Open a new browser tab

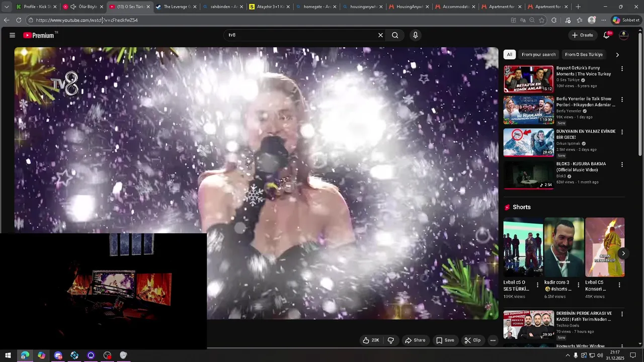point(578,7)
